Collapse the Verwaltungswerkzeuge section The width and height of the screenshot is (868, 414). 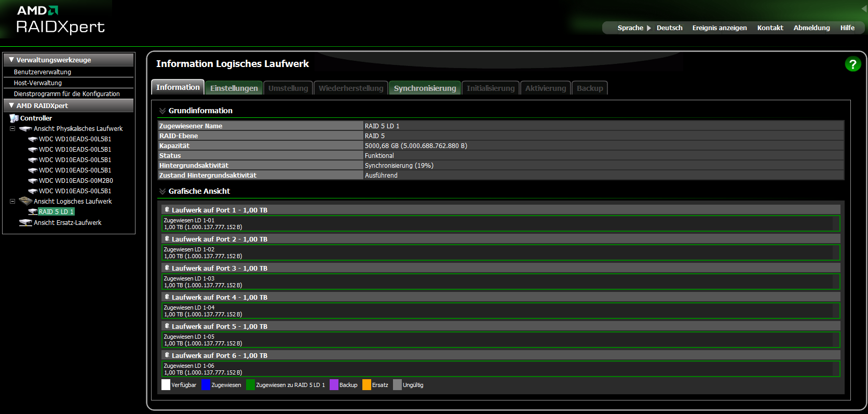11,60
